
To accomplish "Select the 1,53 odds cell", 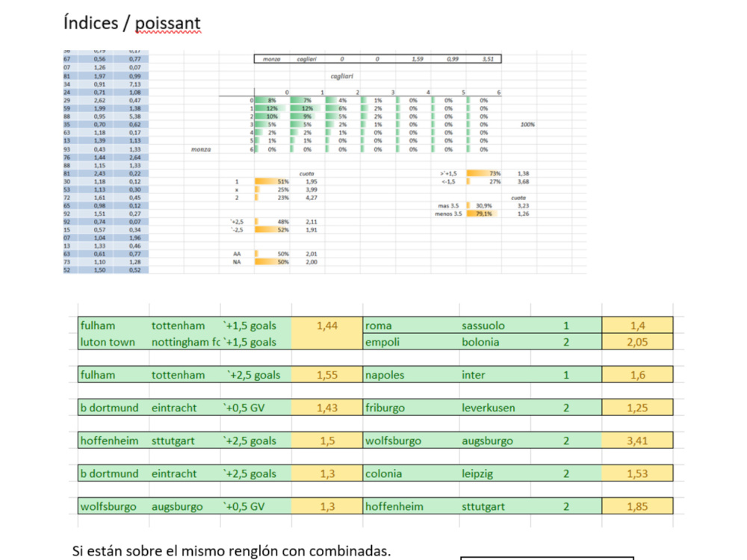I will point(637,473).
